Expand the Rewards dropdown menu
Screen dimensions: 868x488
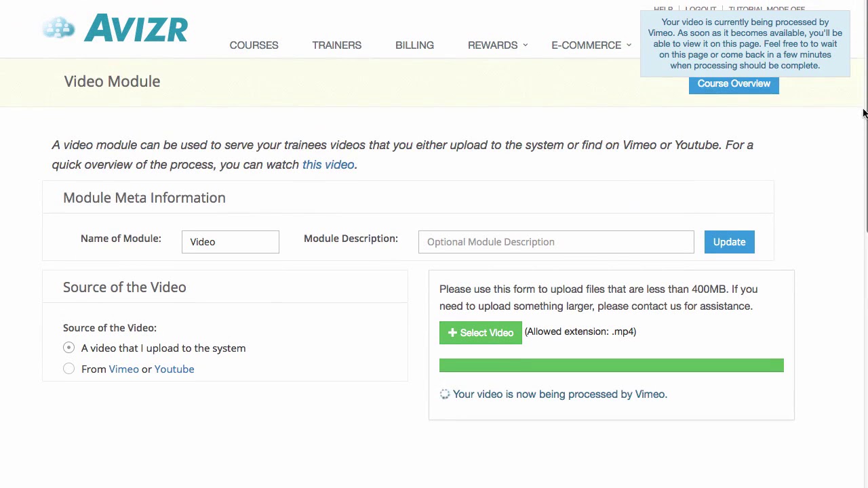[497, 45]
